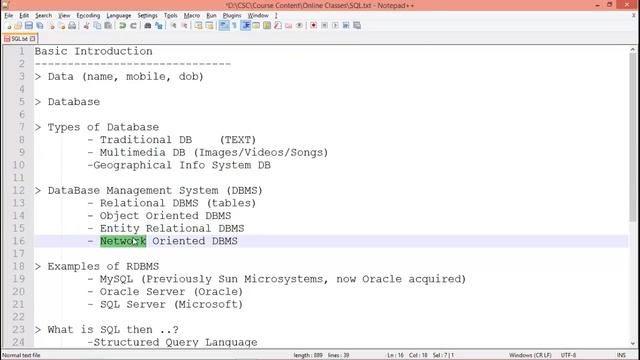The height and width of the screenshot is (360, 640).
Task: Open Find dialog via binoculars icon
Action: click(148, 25)
